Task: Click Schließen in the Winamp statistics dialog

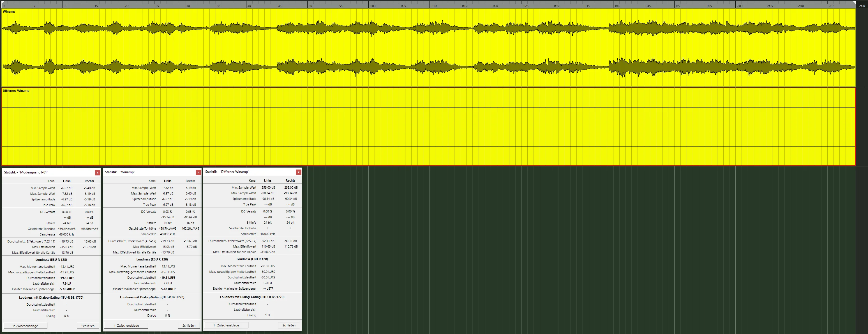Action: point(189,326)
